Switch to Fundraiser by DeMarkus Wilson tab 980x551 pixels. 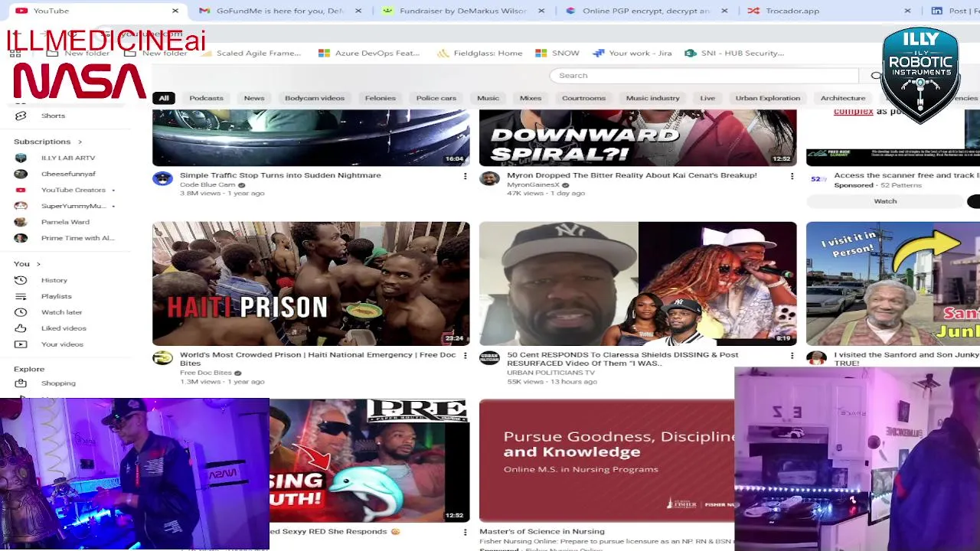click(463, 11)
